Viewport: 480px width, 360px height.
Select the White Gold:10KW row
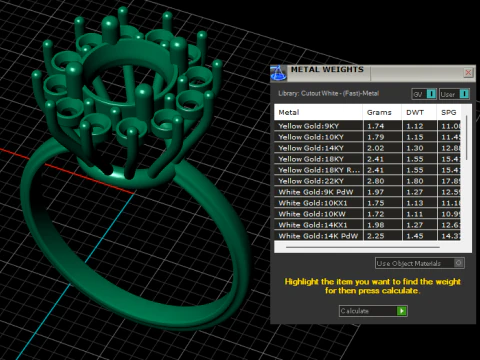point(367,214)
